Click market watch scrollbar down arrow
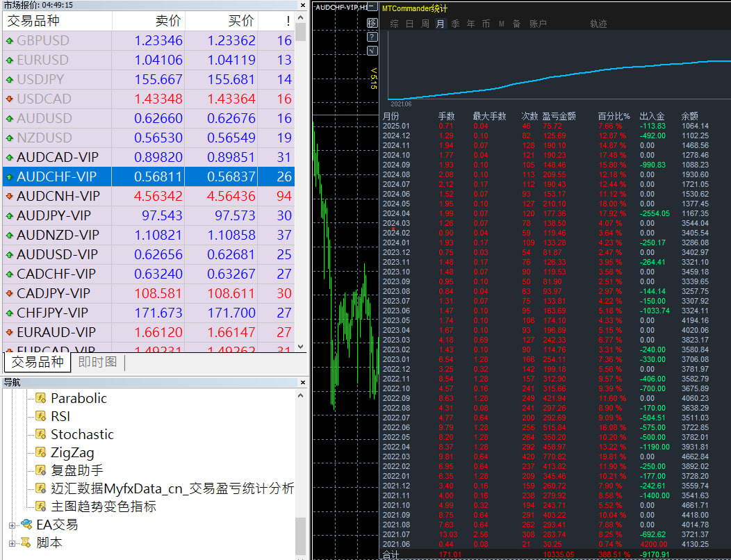Viewport: 731px width, 560px height. click(301, 347)
